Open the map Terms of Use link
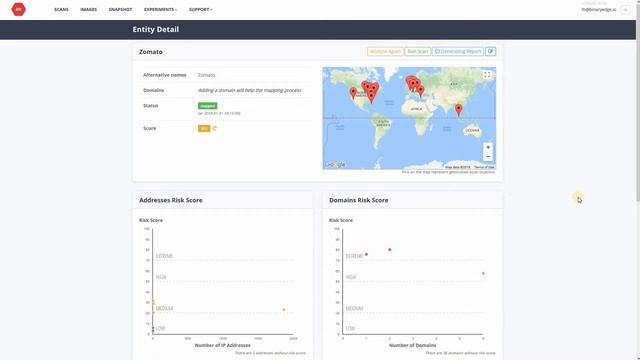This screenshot has height=360, width=640. pos(484,167)
